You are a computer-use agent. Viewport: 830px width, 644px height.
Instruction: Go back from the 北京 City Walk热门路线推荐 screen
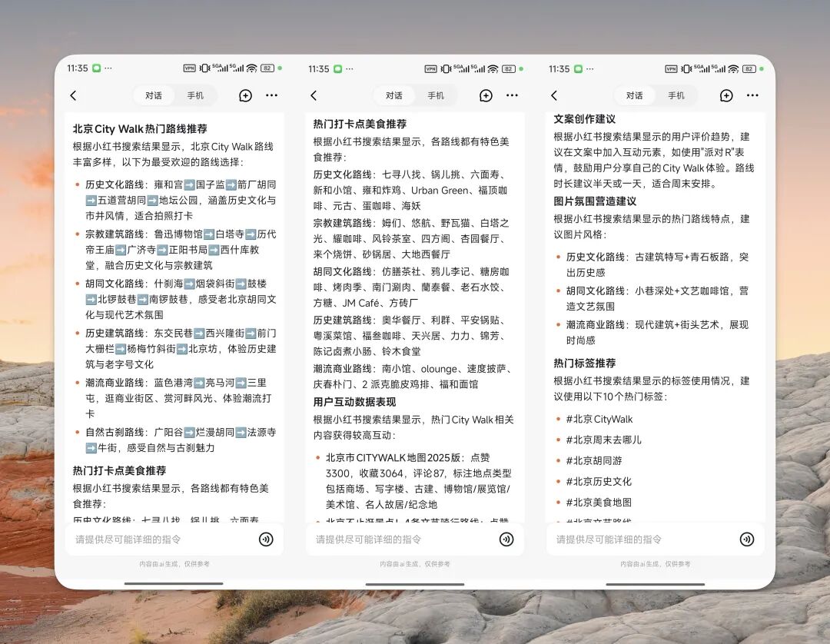tap(74, 95)
